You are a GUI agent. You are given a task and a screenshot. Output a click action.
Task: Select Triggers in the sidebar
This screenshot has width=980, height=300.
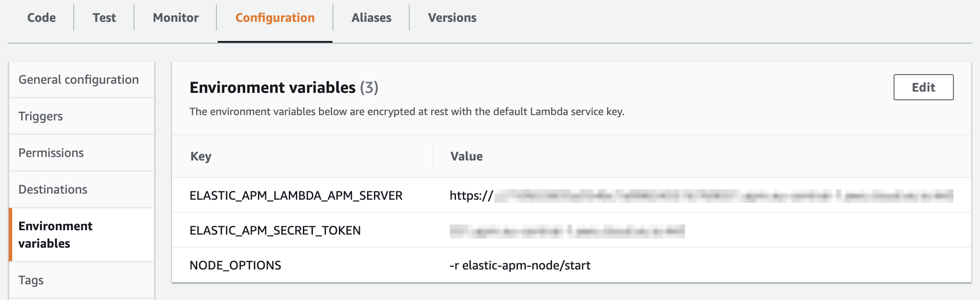(x=40, y=116)
